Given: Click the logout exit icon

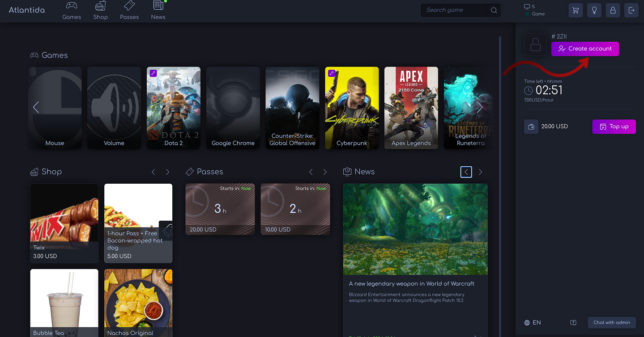Looking at the screenshot, I should click(631, 10).
